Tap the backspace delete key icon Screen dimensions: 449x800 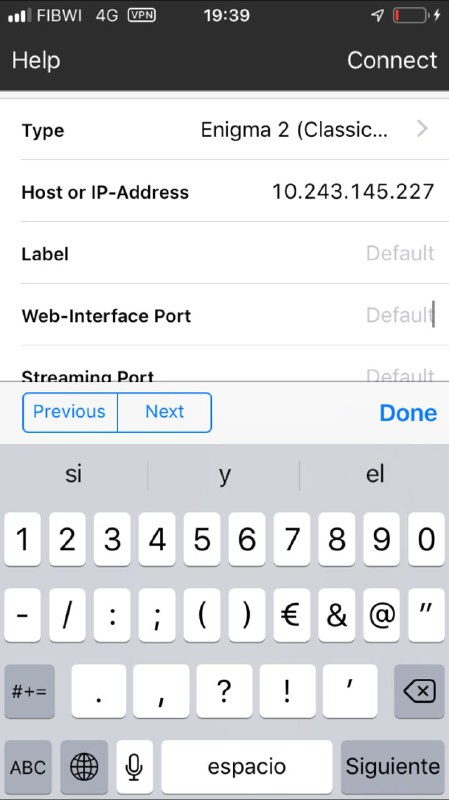(419, 691)
